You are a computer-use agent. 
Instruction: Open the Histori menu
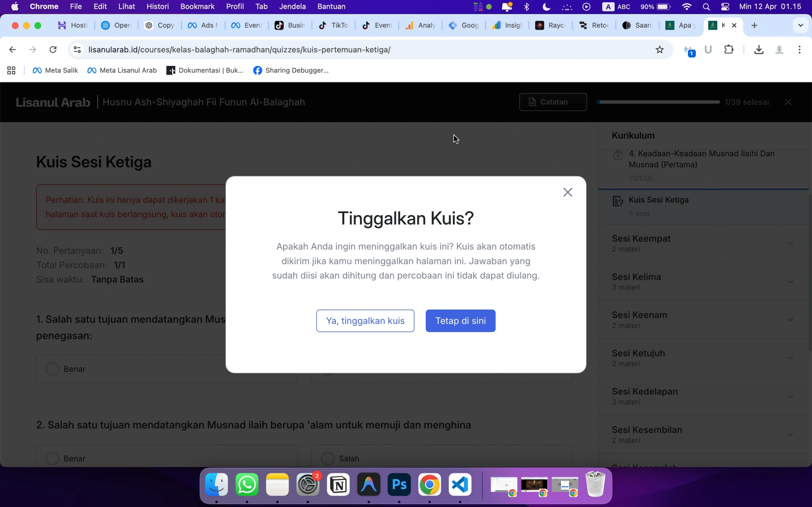tap(158, 6)
